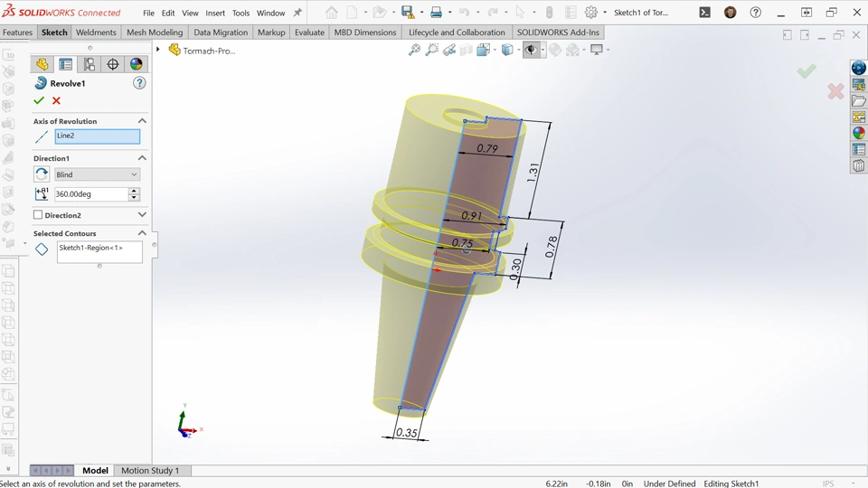Switch to the Features tab

[18, 33]
